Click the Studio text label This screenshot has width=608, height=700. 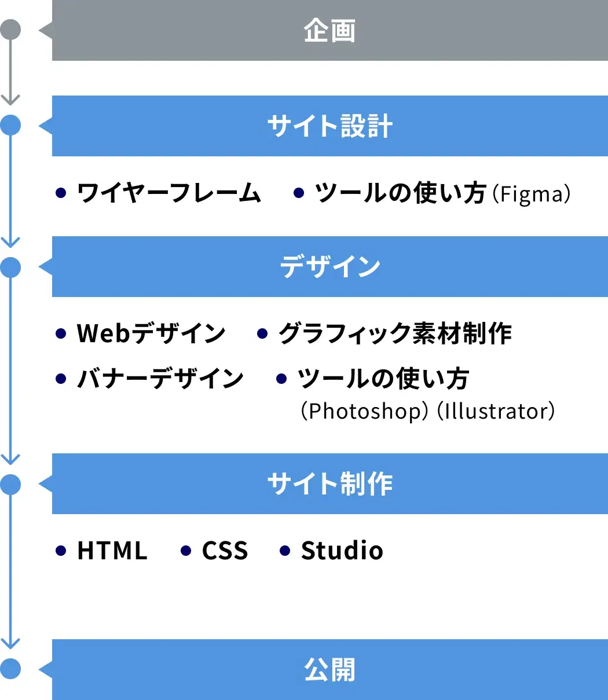[340, 550]
